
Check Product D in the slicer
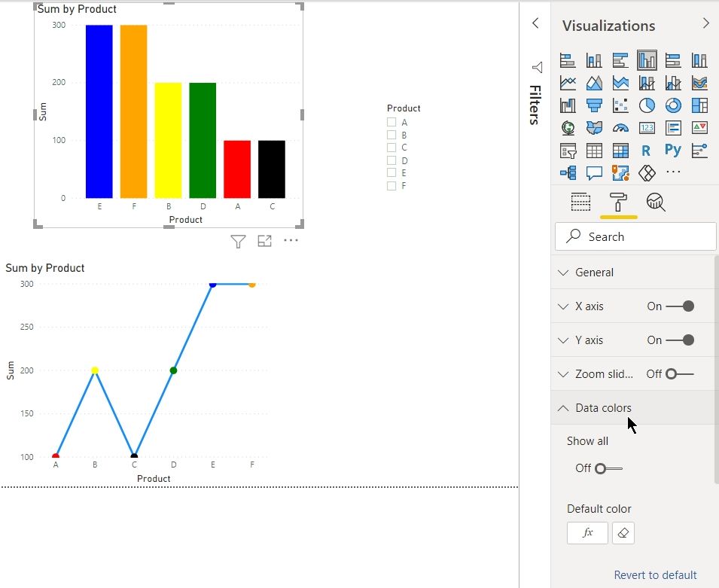tap(391, 160)
